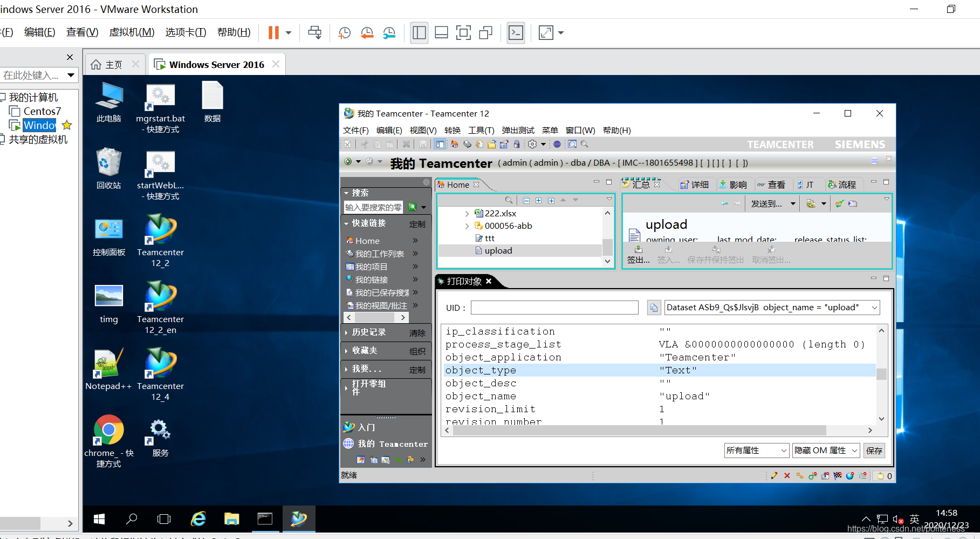The width and height of the screenshot is (980, 539).
Task: Select the object_type property row
Action: 659,370
